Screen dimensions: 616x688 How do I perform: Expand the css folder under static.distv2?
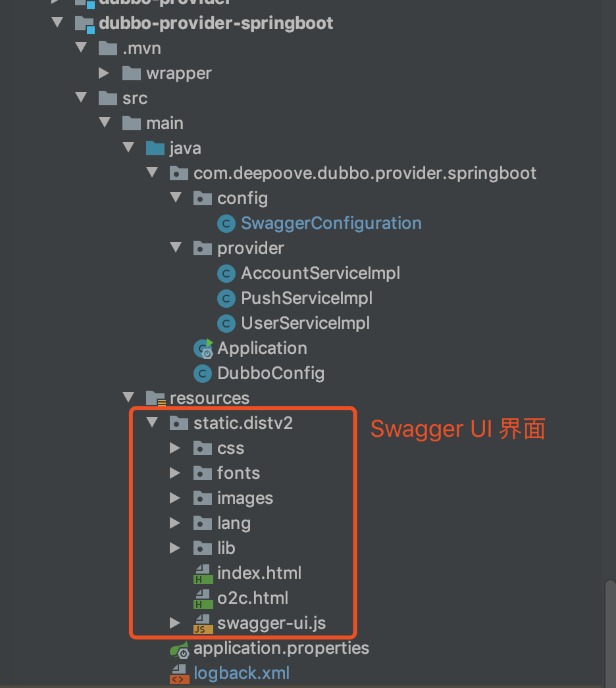[176, 447]
